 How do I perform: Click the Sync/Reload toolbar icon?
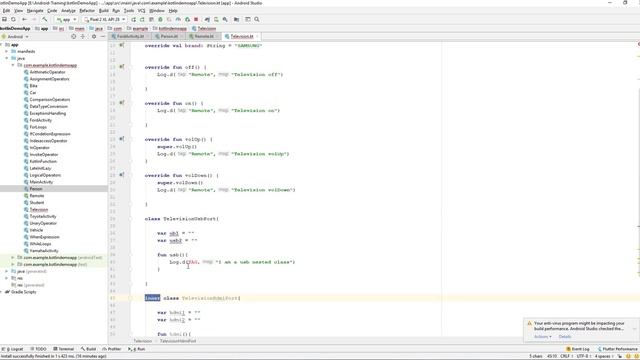[x=13, y=19]
